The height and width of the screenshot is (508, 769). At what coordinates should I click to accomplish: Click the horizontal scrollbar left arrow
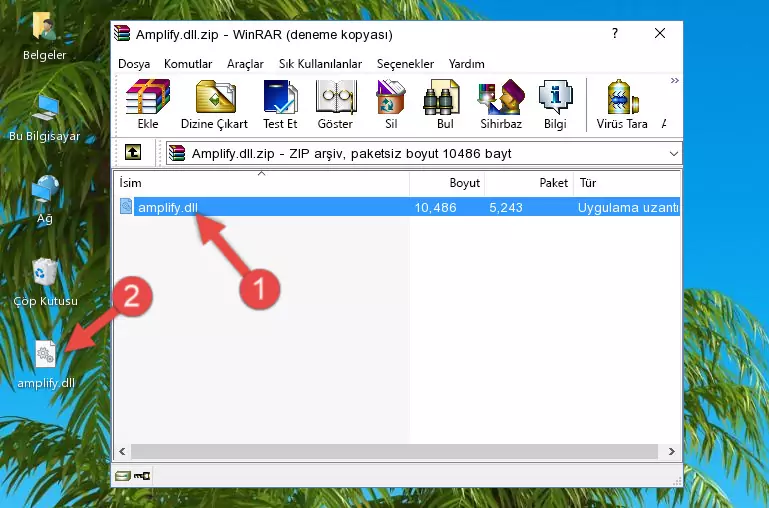click(x=122, y=451)
